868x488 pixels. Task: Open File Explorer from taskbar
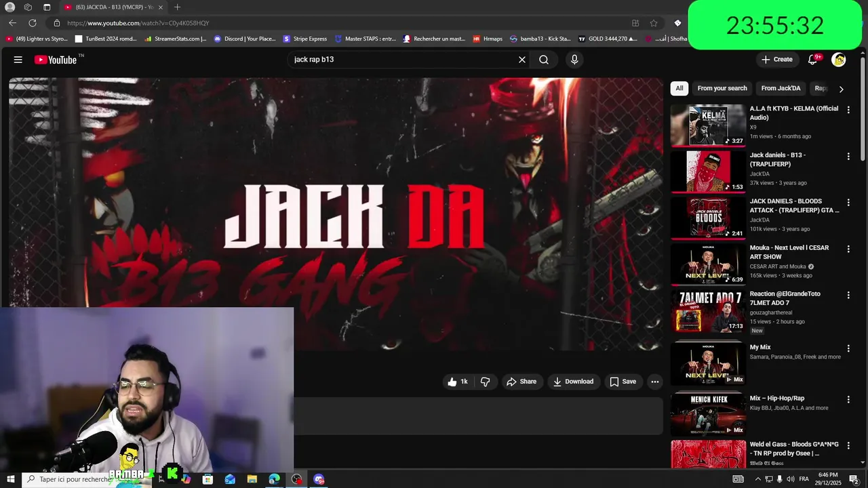(252, 479)
